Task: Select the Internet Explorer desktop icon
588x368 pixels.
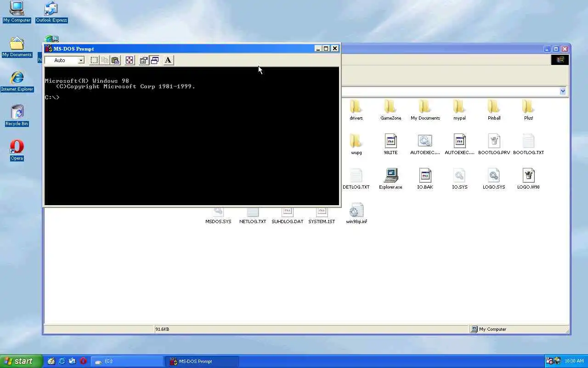Action: (x=17, y=81)
